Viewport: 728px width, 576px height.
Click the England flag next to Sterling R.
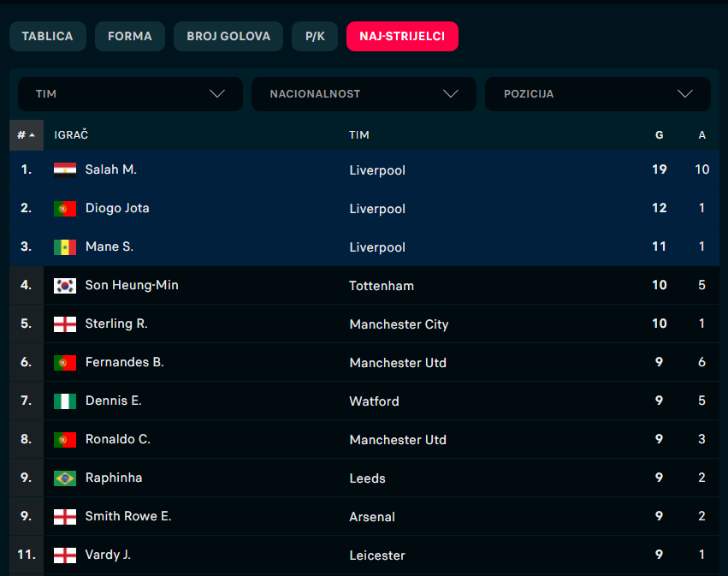point(65,324)
